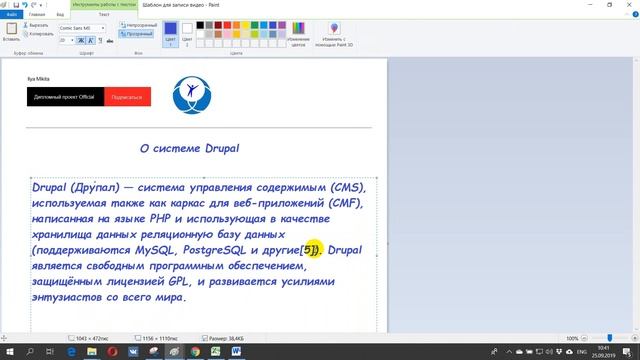
Task: Switch to active Paint taskbar icon
Action: tap(174, 351)
